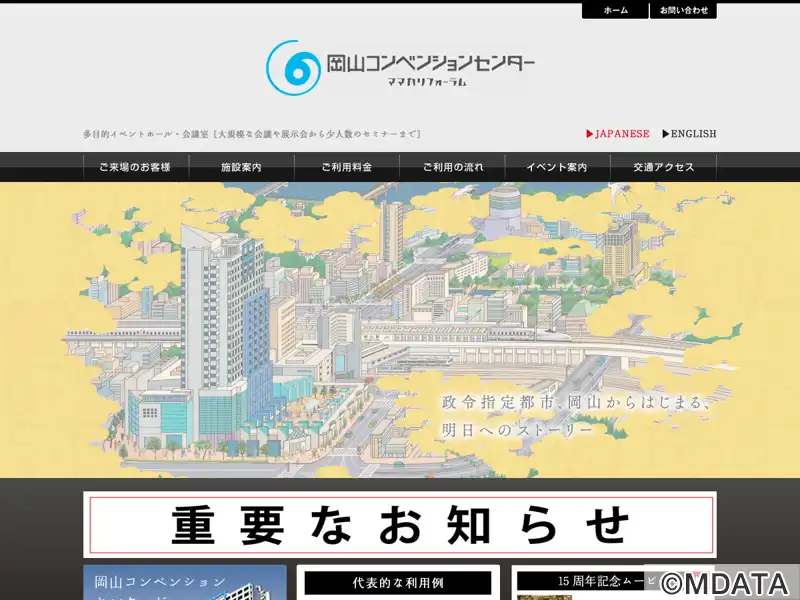Click the 重要なお知らせ banner

tap(399, 524)
